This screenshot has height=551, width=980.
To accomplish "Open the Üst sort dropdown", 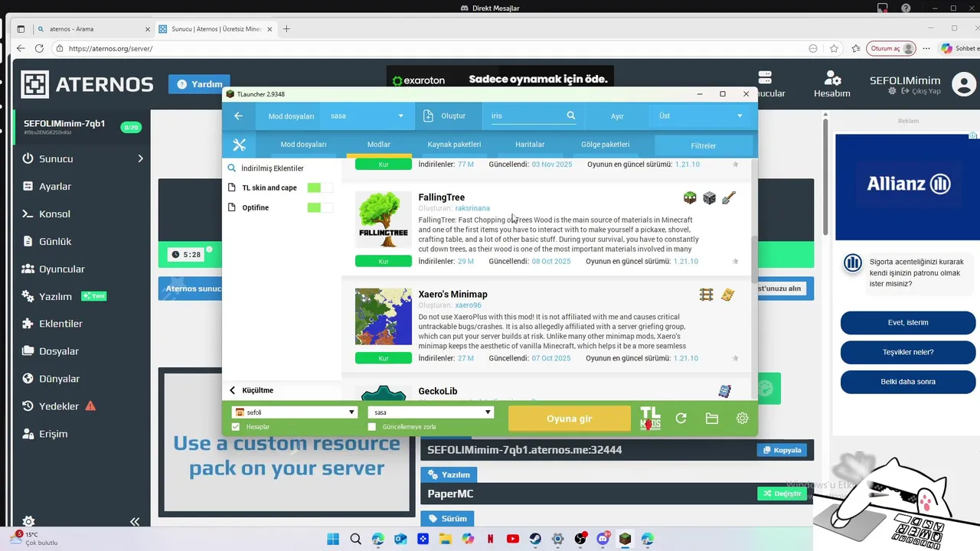I will 699,116.
